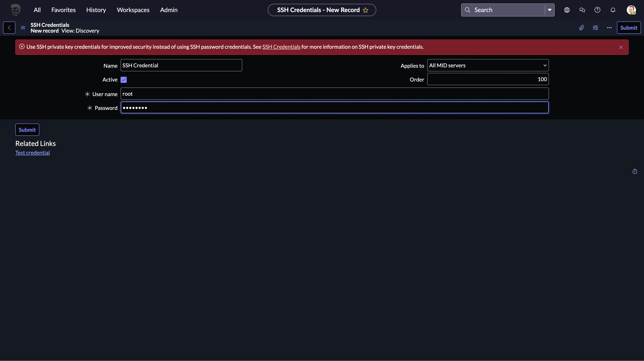Click the Order field showing 100

[x=488, y=79]
